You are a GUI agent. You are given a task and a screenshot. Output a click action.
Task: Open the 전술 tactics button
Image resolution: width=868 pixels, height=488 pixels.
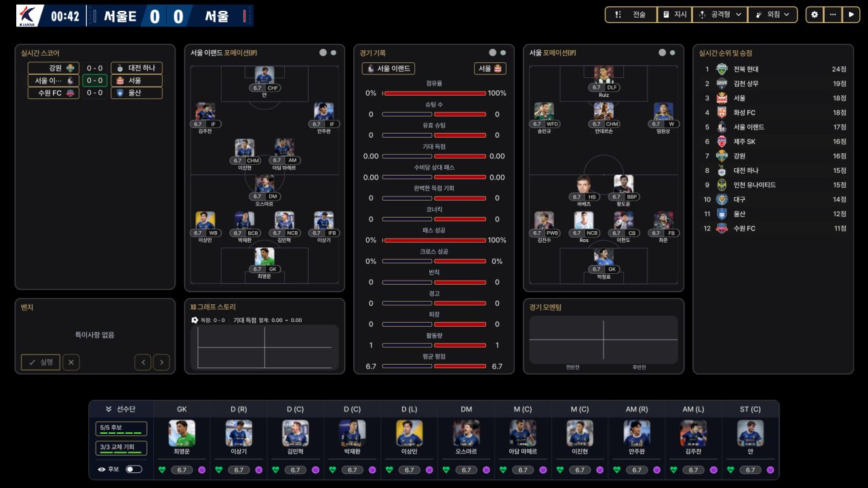tap(631, 14)
